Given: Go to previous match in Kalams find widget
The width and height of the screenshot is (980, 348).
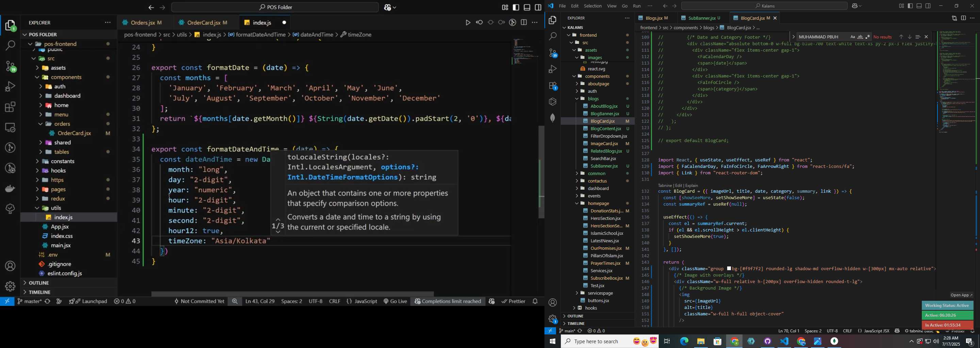Looking at the screenshot, I should [x=901, y=37].
